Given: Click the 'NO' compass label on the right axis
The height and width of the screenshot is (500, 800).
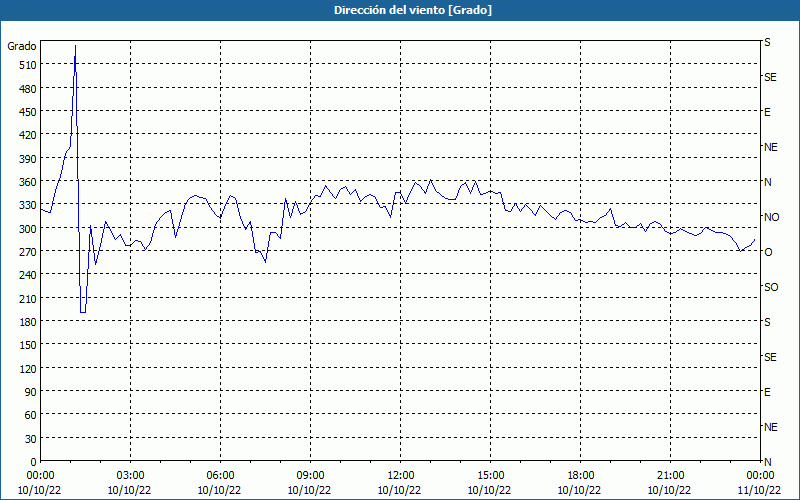Looking at the screenshot, I should coord(772,217).
